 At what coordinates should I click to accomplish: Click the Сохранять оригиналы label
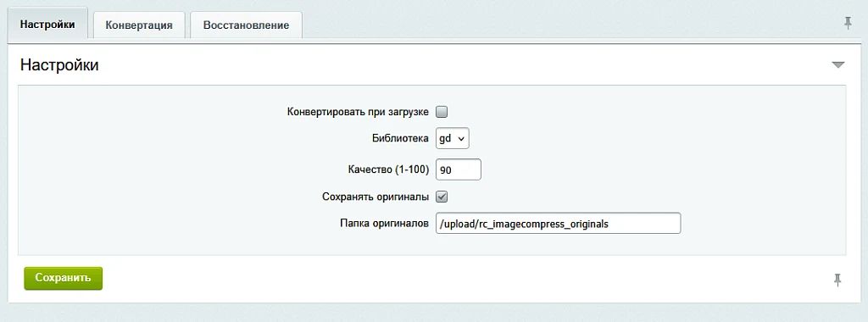coord(376,197)
